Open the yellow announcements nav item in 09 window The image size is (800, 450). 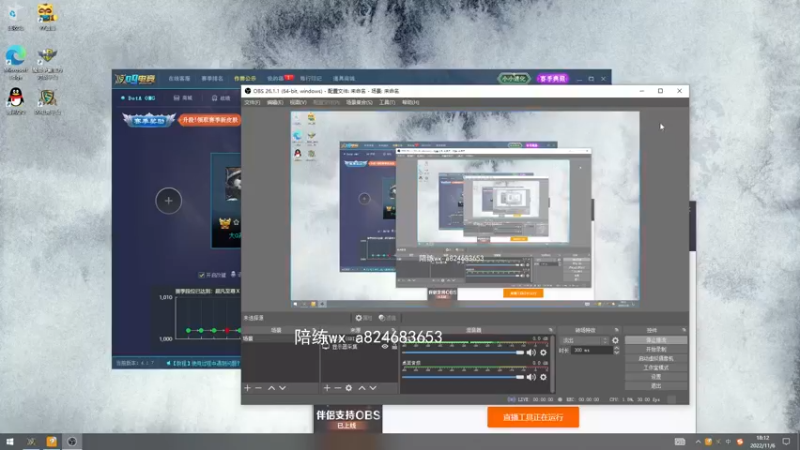point(245,79)
